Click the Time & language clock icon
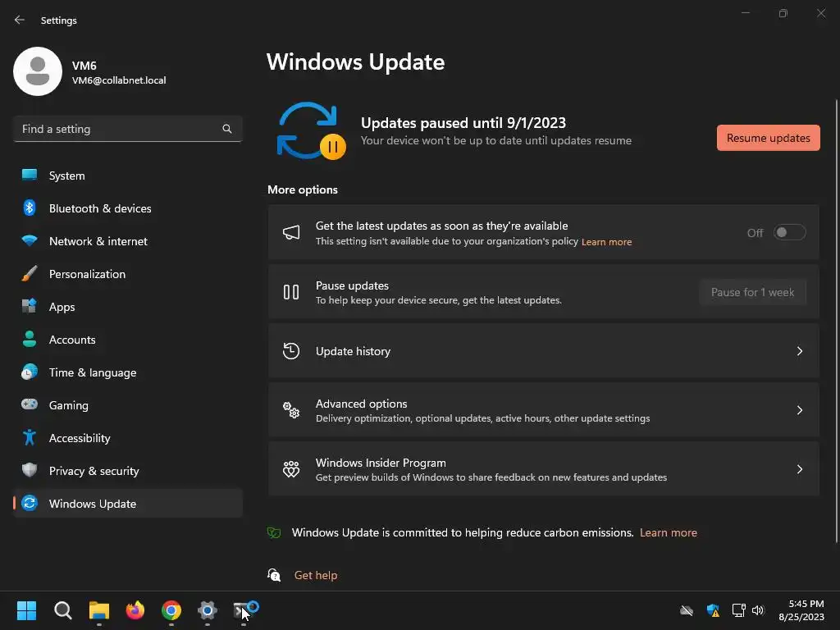The image size is (840, 630). pyautogui.click(x=30, y=372)
